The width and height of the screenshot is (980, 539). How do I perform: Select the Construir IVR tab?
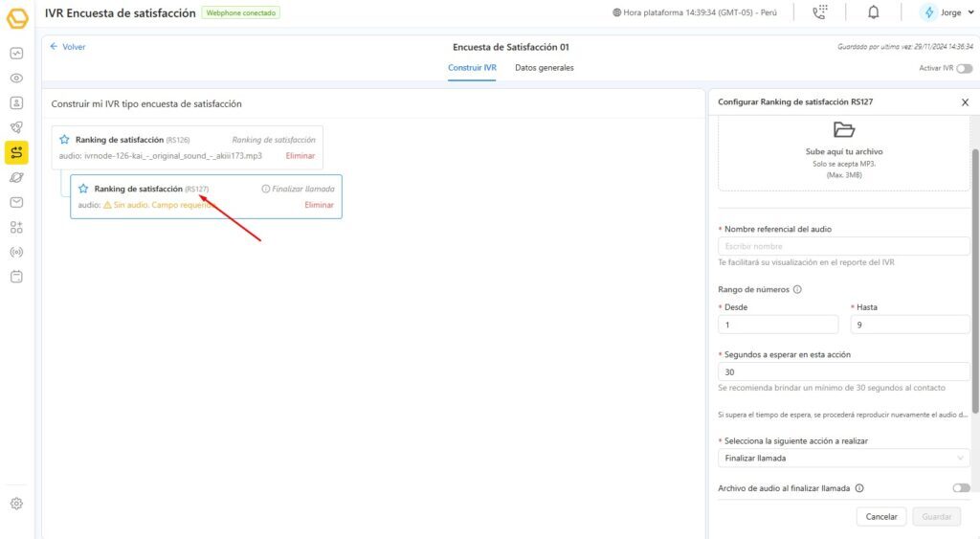coord(472,68)
